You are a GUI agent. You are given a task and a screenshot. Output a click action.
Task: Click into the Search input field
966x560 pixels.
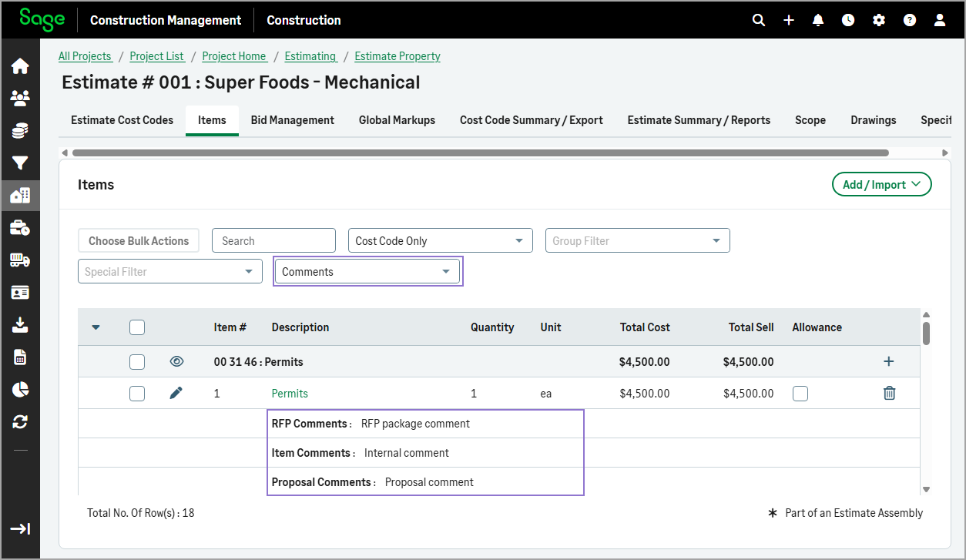pyautogui.click(x=273, y=241)
